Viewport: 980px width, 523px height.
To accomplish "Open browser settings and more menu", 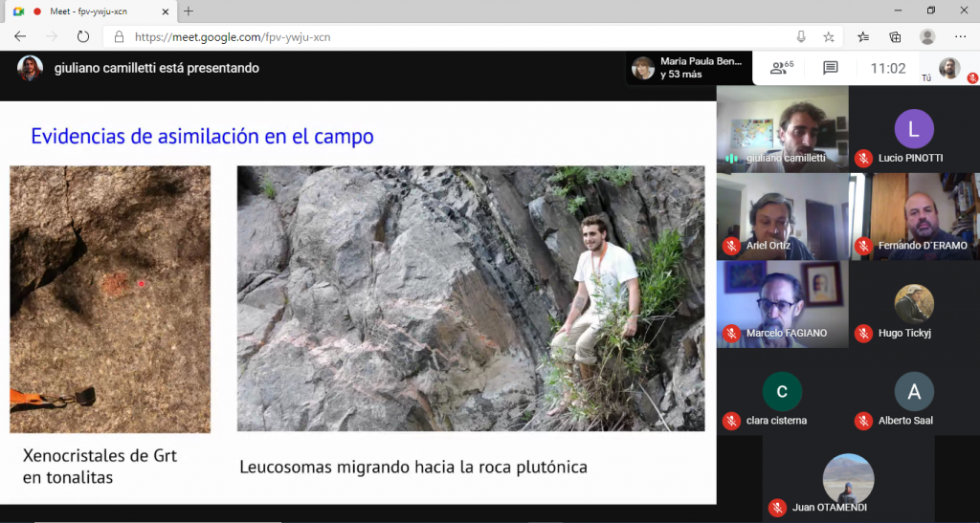I will [961, 37].
